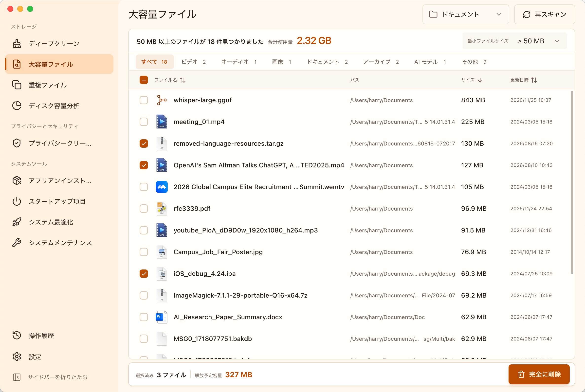Screen dimensions: 585x392
Task: Open the 最小ファイルサイズ ≥ 50 MB dropdown
Action: [514, 41]
